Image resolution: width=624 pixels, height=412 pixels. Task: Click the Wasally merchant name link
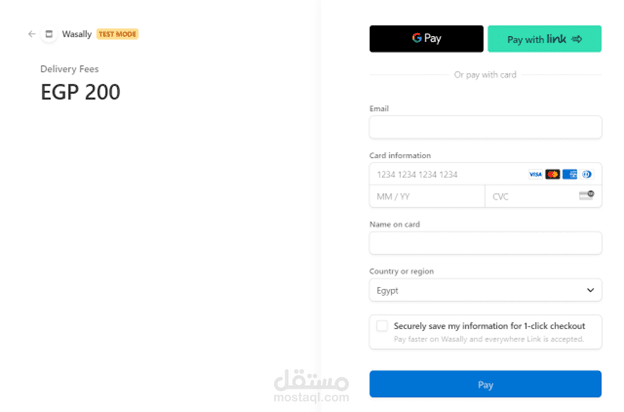pos(77,34)
